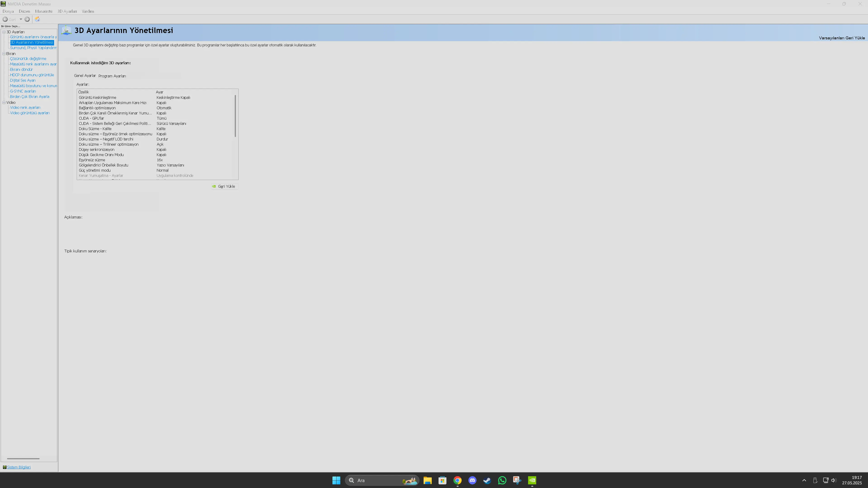The image size is (868, 488).
Task: Open Discord from the taskbar
Action: click(472, 480)
